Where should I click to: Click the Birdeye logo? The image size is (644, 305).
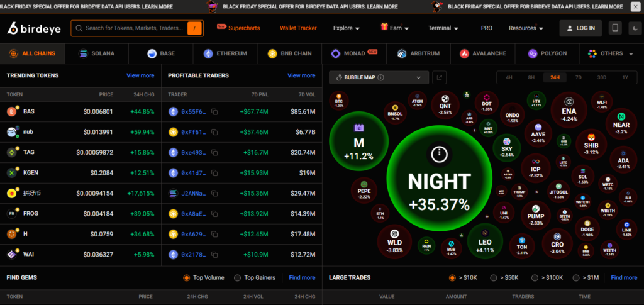pyautogui.click(x=33, y=29)
